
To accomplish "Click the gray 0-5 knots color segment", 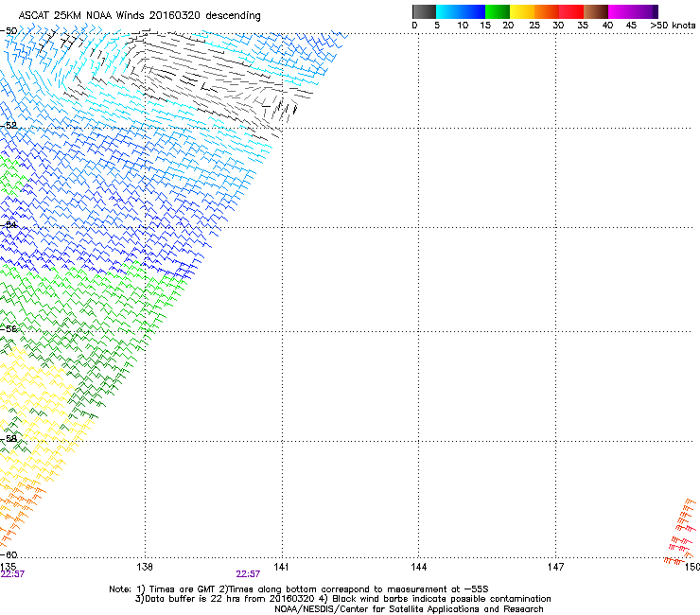I will pos(424,11).
